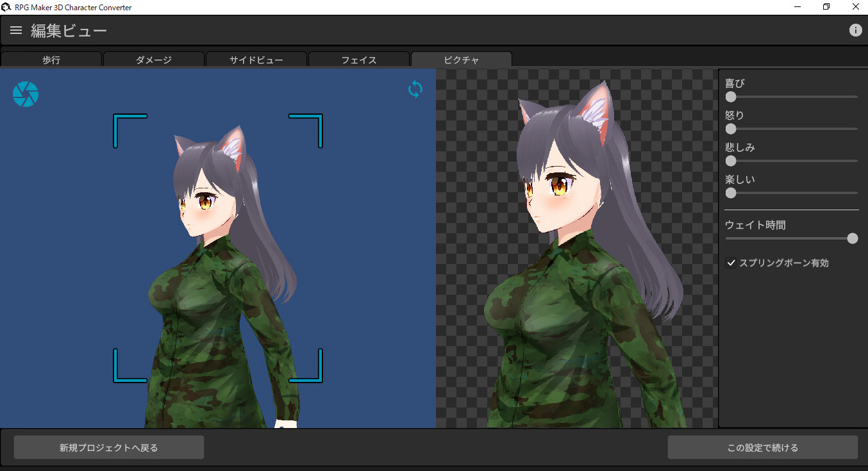868x471 pixels.
Task: Switch to the フェイス tab
Action: point(359,59)
